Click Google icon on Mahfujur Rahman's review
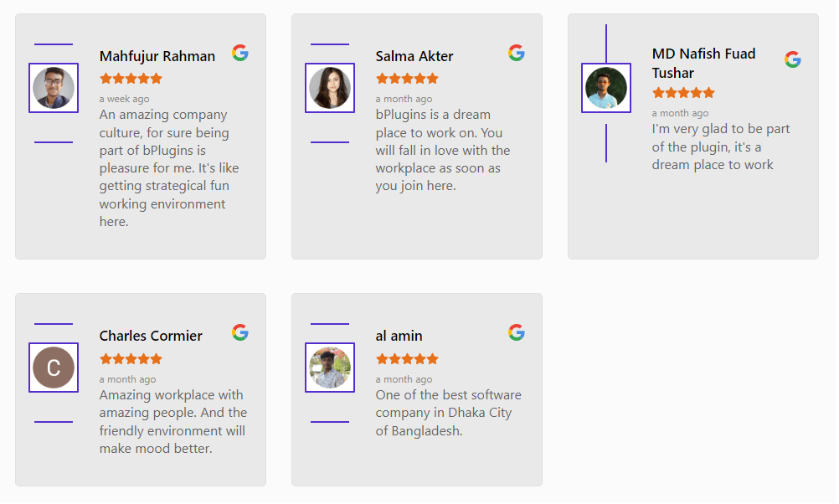 (240, 53)
